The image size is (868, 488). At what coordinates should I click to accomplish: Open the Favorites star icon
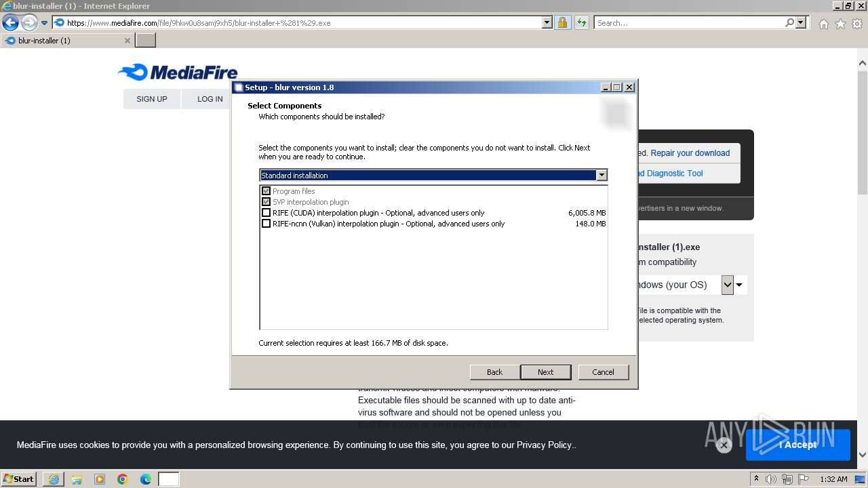(840, 24)
